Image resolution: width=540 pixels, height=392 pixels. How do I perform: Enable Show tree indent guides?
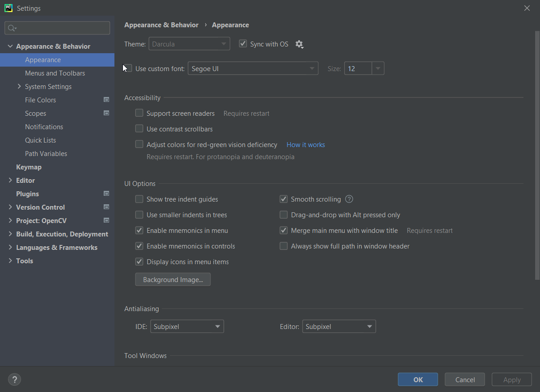[139, 199]
